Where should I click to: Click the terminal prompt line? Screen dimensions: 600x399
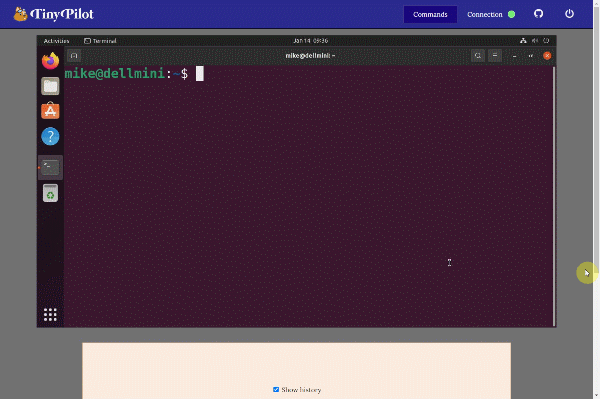click(x=134, y=73)
